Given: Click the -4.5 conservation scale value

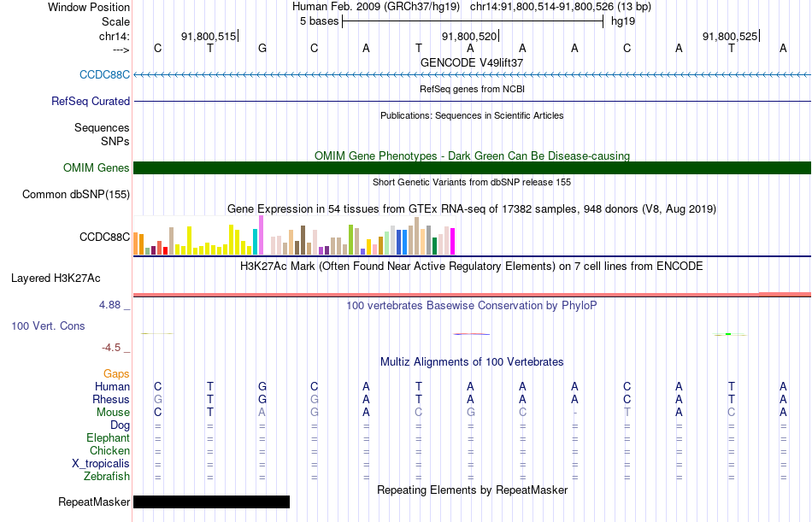Looking at the screenshot, I should coord(111,348).
